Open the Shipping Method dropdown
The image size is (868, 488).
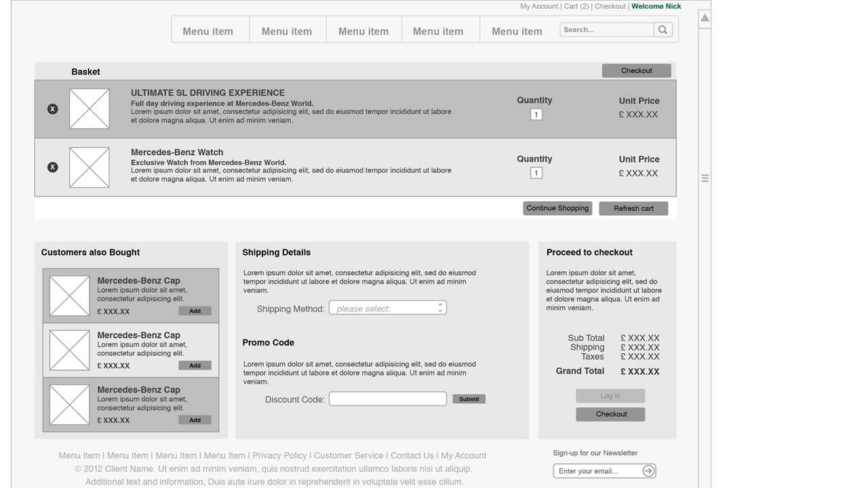point(387,308)
